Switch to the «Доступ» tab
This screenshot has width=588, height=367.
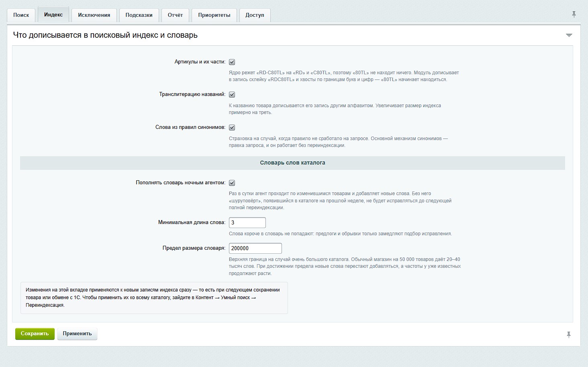pyautogui.click(x=255, y=15)
